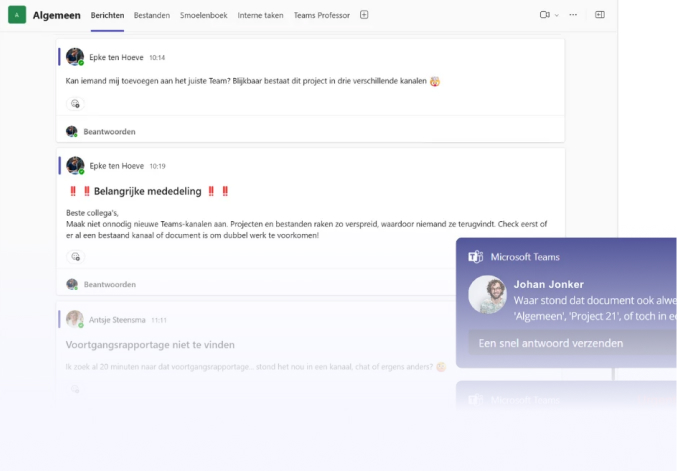Open the more options ellipsis menu
Image resolution: width=677 pixels, height=471 pixels.
(573, 15)
